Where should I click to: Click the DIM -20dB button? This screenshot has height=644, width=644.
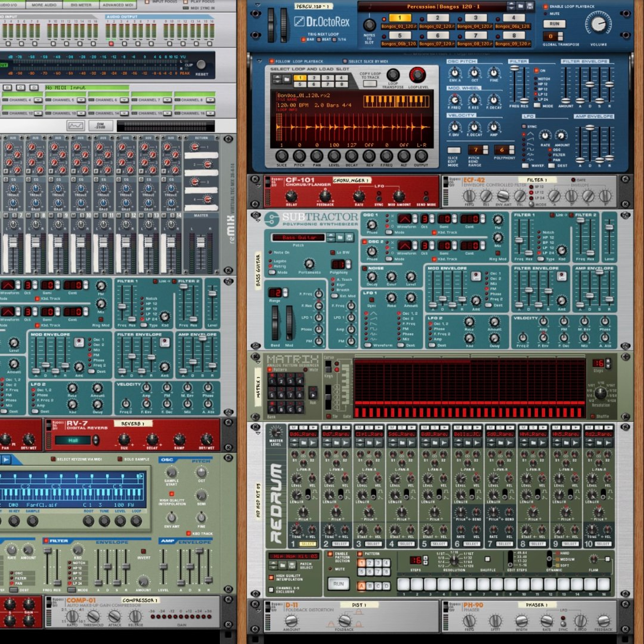[x=101, y=126]
